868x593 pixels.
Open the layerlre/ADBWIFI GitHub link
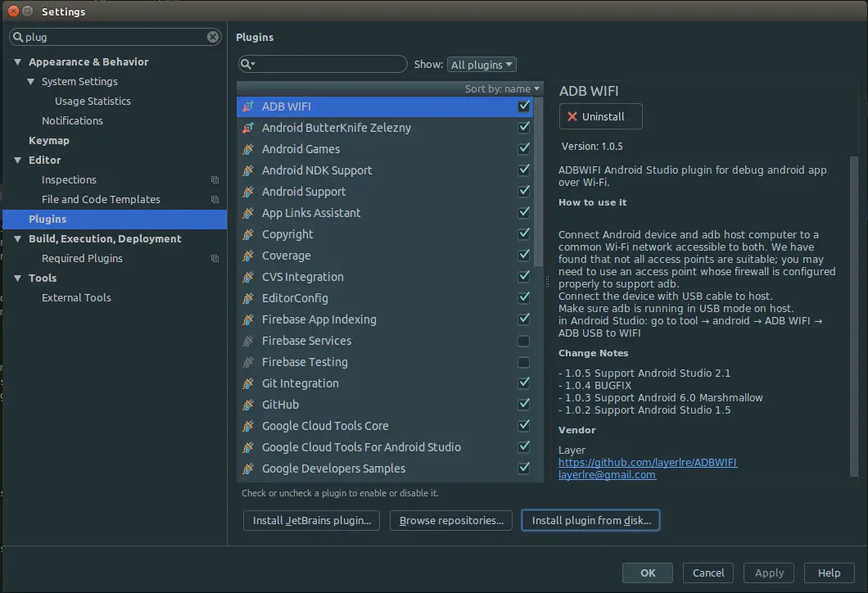click(x=648, y=462)
